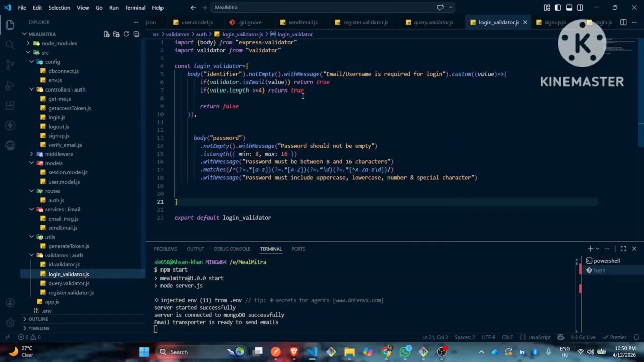Open Explorer views and more actions menu
Viewport: 644px width, 362px height.
pos(136,22)
